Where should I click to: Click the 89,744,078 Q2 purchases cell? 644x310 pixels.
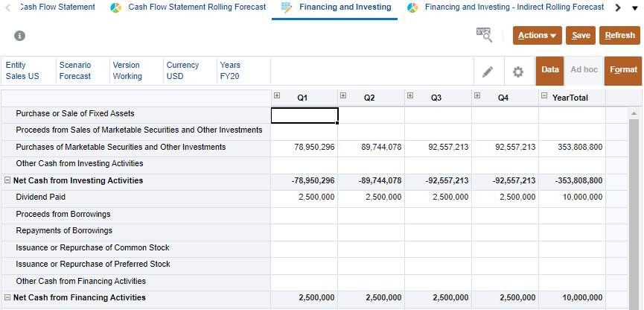pyautogui.click(x=372, y=148)
